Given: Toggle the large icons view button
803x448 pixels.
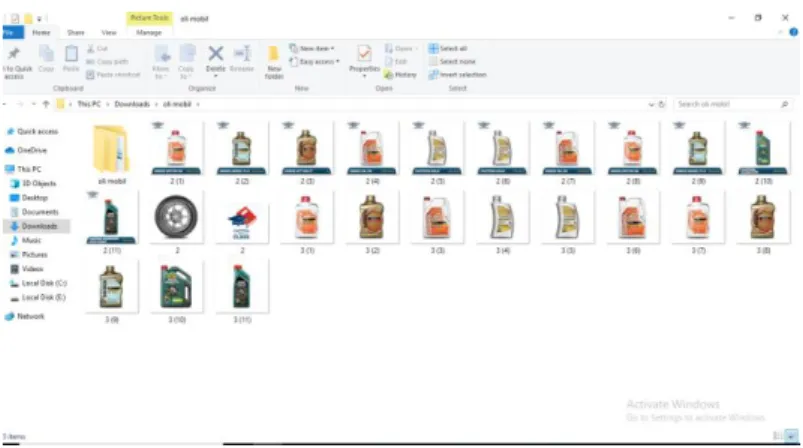Looking at the screenshot, I should [x=792, y=436].
